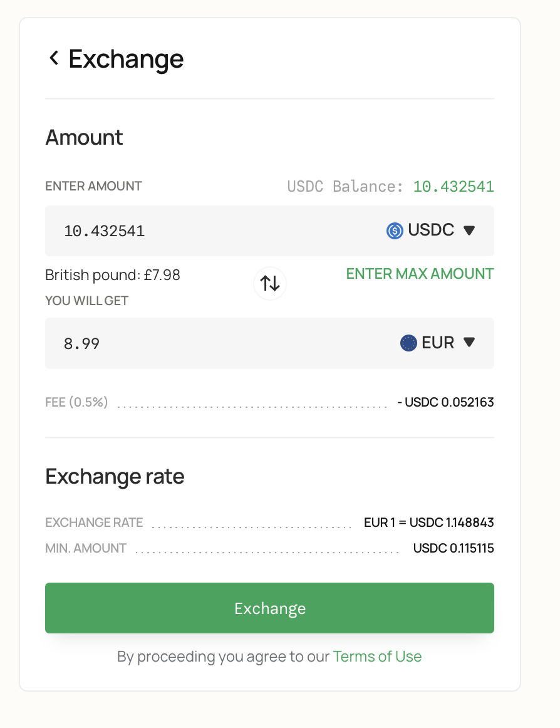Viewport: 560px width, 728px height.
Task: Swap currencies using the up-down arrows icon
Action: [x=270, y=283]
